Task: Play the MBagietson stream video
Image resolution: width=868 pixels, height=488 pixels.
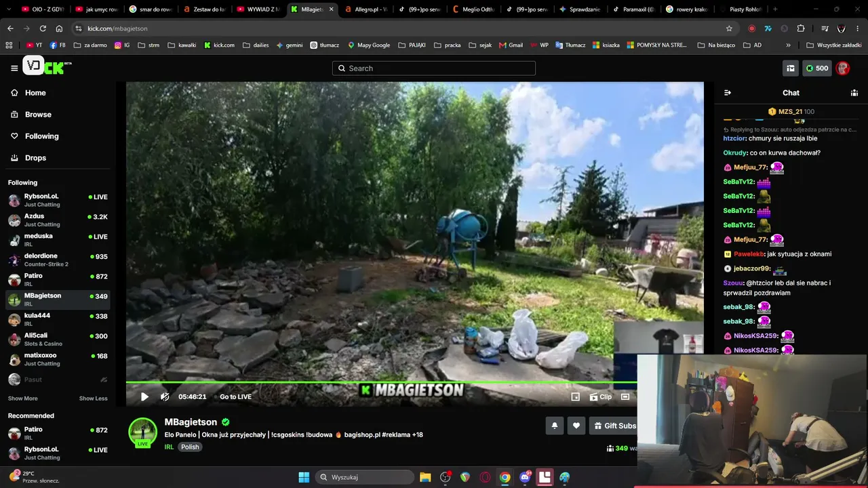Action: (x=144, y=396)
